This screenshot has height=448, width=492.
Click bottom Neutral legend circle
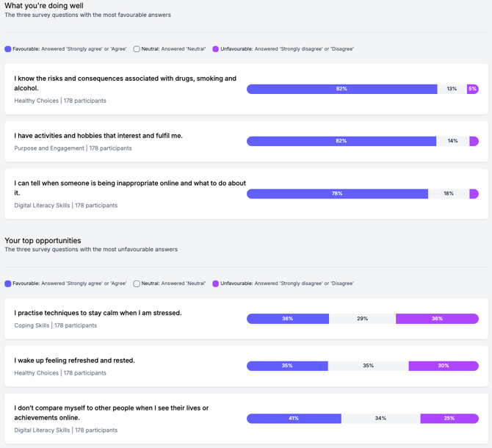click(x=137, y=283)
